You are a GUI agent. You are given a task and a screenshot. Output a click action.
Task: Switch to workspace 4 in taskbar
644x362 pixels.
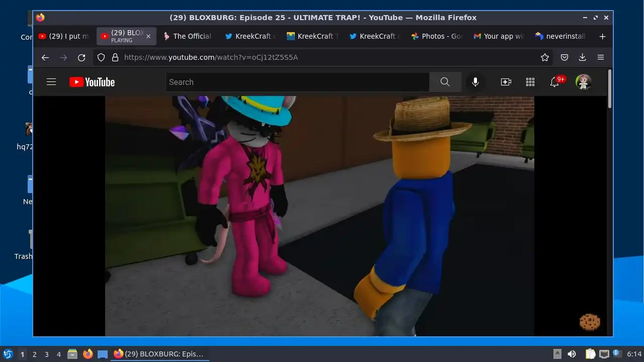pyautogui.click(x=58, y=354)
